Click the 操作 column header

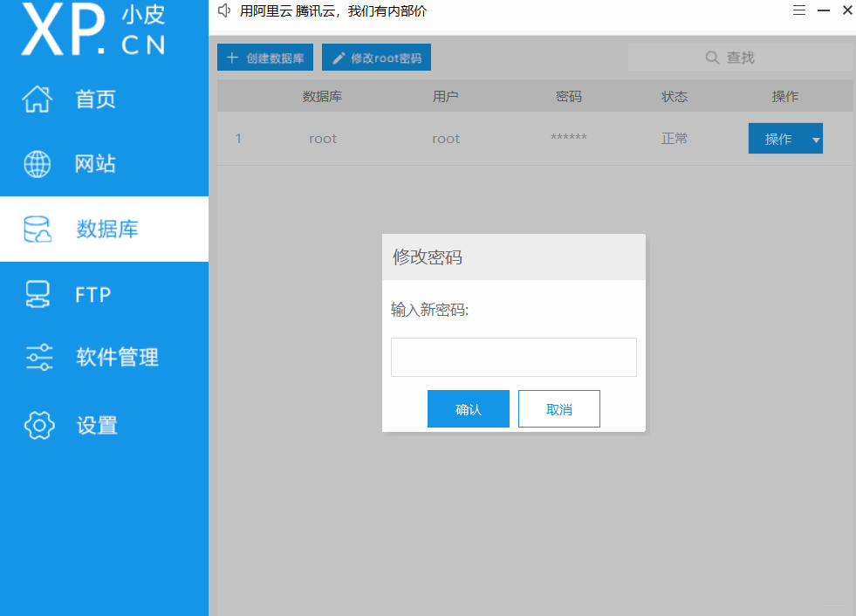(785, 97)
